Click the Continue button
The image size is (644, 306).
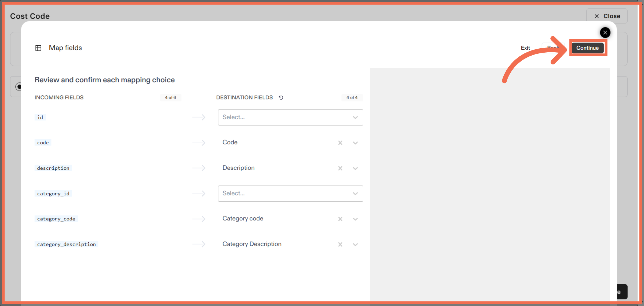click(x=588, y=48)
